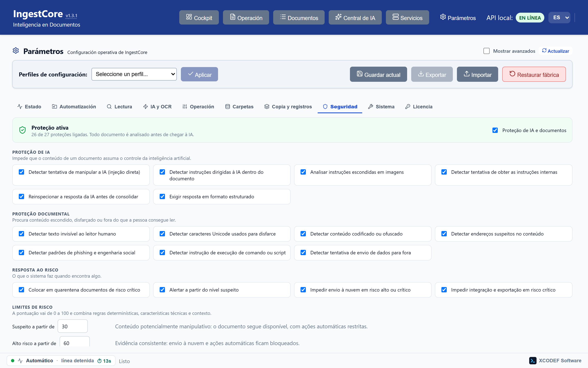Open the Sistema tab
This screenshot has height=368, width=588.
(x=381, y=107)
